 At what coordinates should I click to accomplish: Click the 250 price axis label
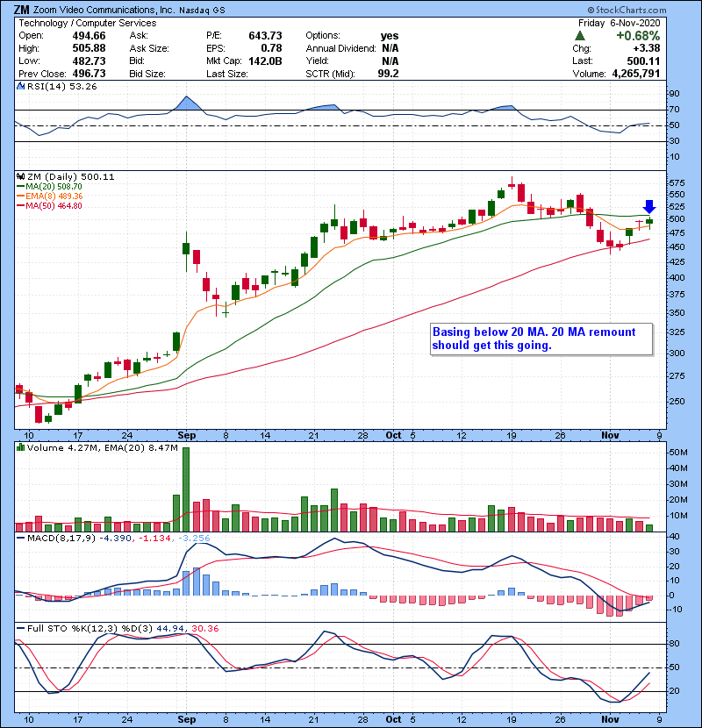[x=677, y=401]
